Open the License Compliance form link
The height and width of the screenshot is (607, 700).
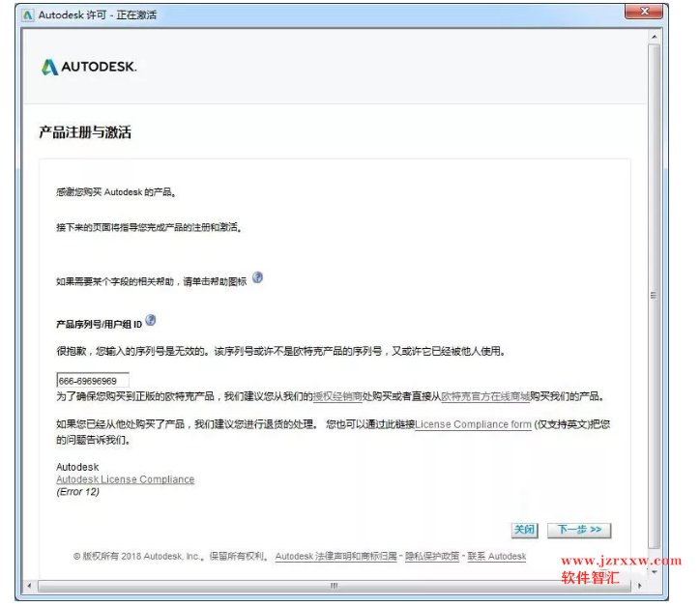click(x=473, y=424)
